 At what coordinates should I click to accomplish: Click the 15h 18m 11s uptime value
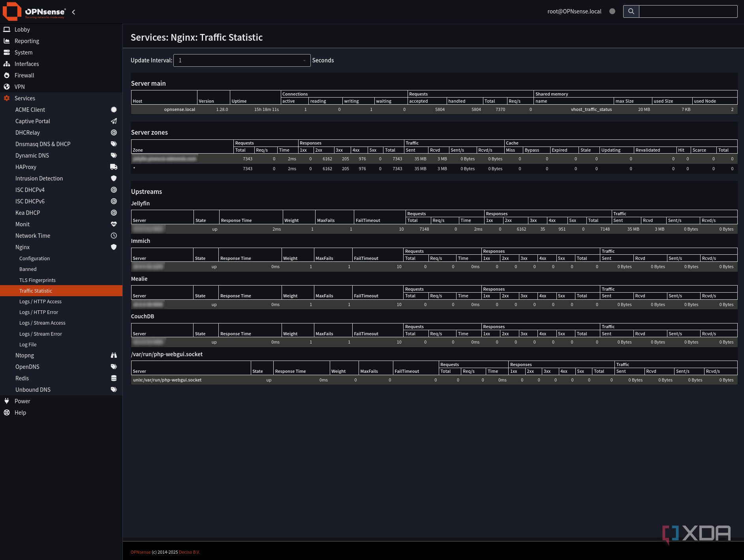click(x=267, y=109)
